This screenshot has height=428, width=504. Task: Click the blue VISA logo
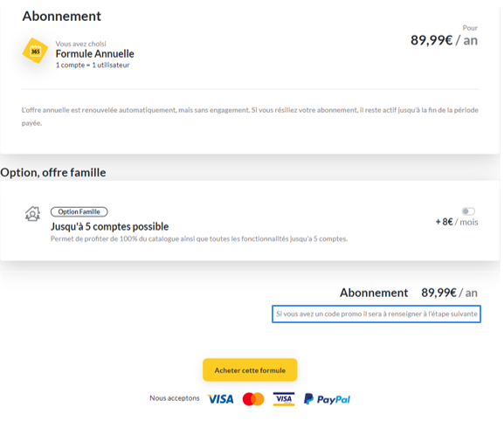(221, 399)
